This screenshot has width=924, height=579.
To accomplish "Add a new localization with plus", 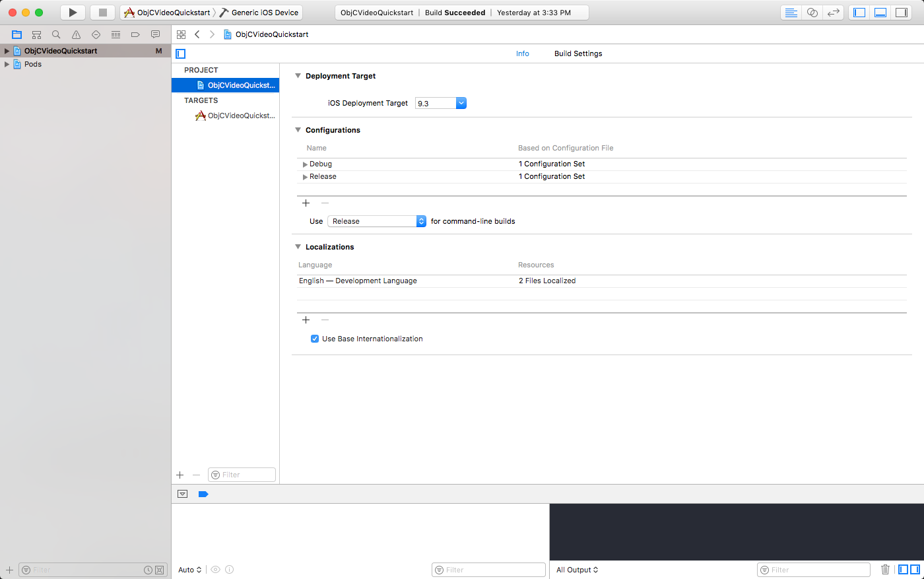I will tap(306, 320).
